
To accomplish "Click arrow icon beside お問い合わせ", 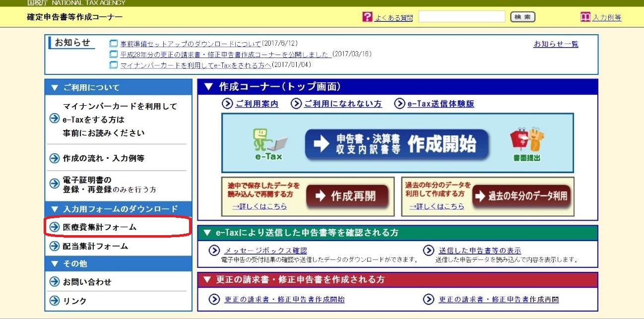I will 55,282.
